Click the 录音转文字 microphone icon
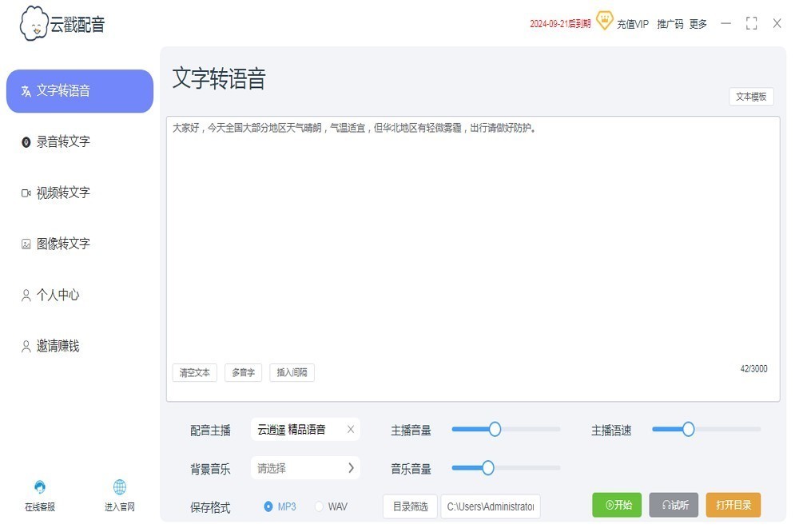The height and width of the screenshot is (532, 799). click(26, 142)
